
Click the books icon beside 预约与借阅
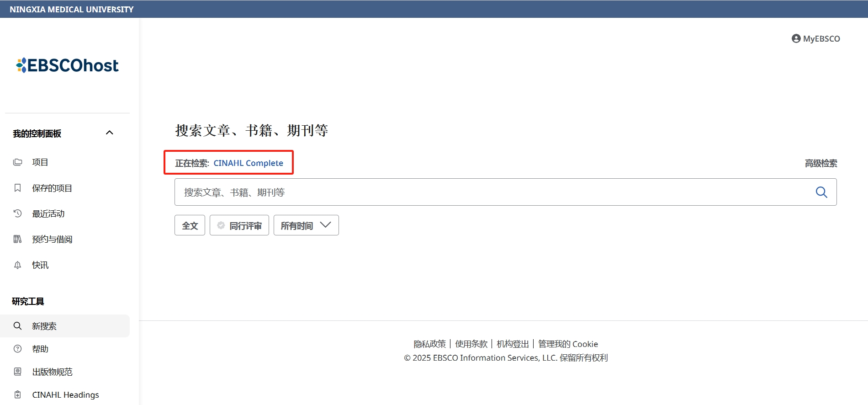pos(18,239)
